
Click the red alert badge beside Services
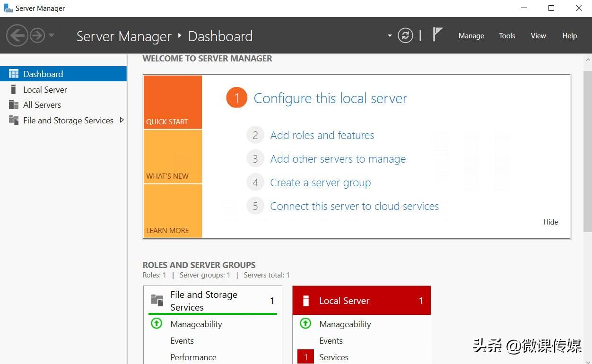[305, 357]
